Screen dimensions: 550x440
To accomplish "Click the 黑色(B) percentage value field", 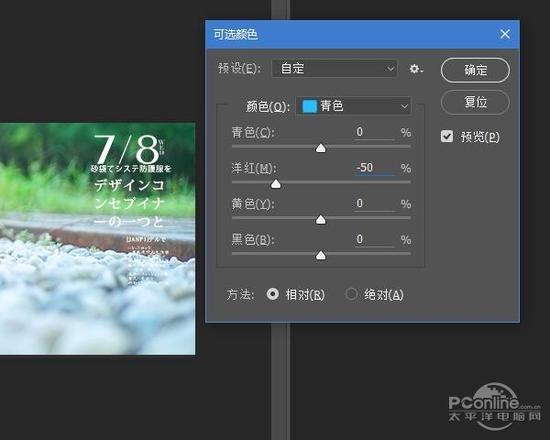I will 374,240.
